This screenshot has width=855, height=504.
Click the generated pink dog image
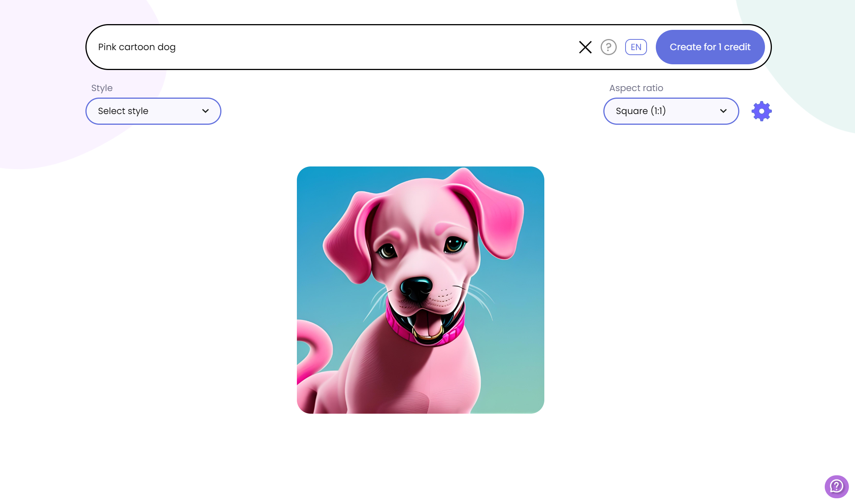pyautogui.click(x=421, y=290)
